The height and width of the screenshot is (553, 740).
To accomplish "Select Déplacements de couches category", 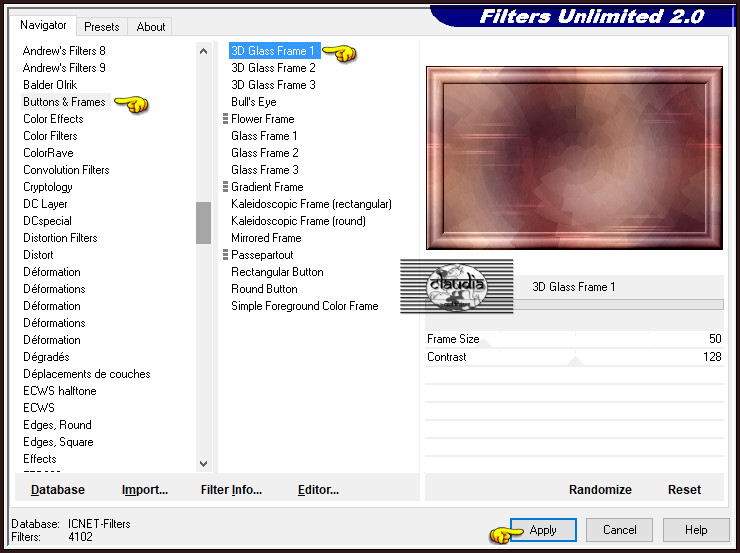I will click(87, 374).
